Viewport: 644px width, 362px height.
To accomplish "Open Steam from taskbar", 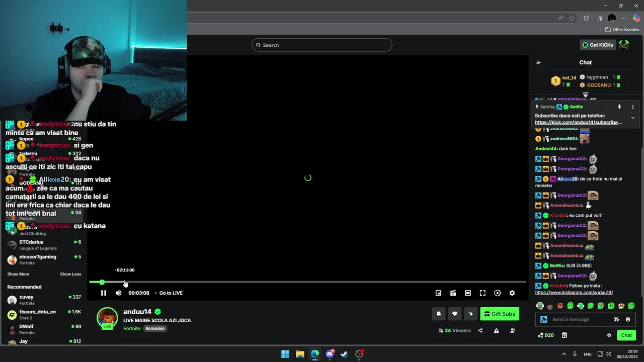I will [x=344, y=354].
